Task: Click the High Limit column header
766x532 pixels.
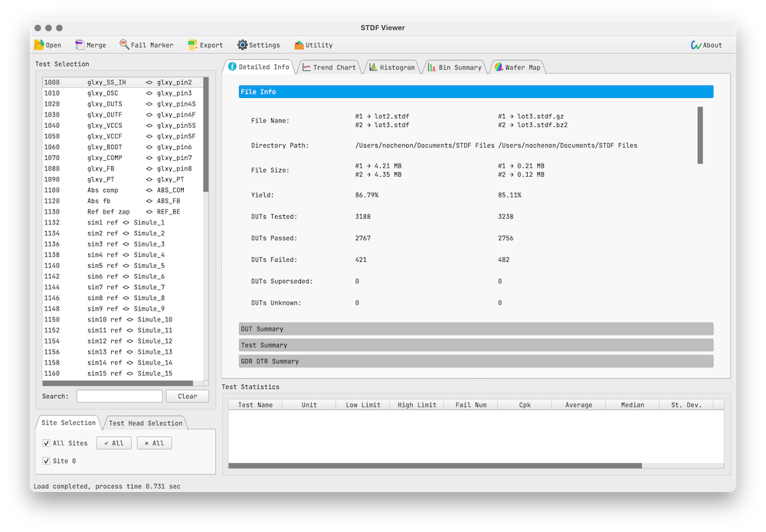Action: 417,405
